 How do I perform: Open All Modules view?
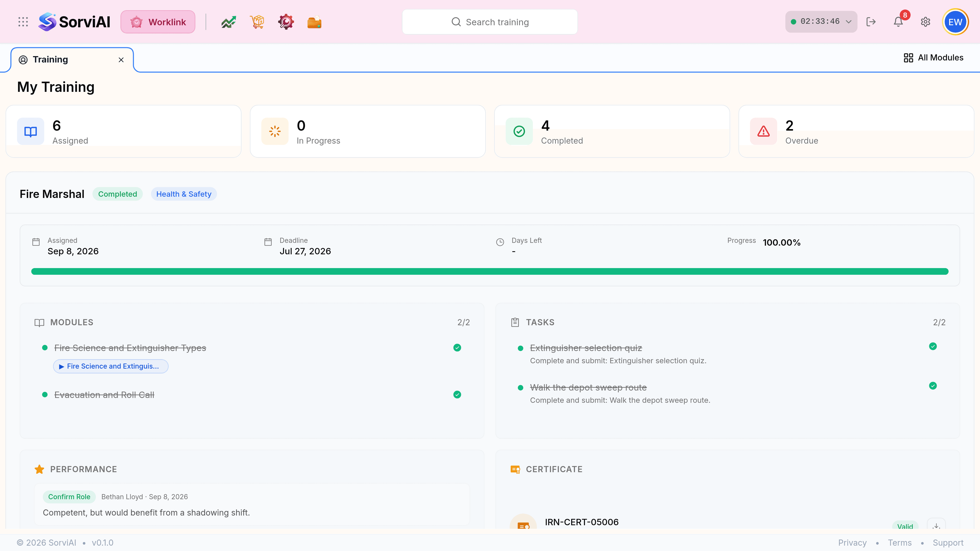933,57
